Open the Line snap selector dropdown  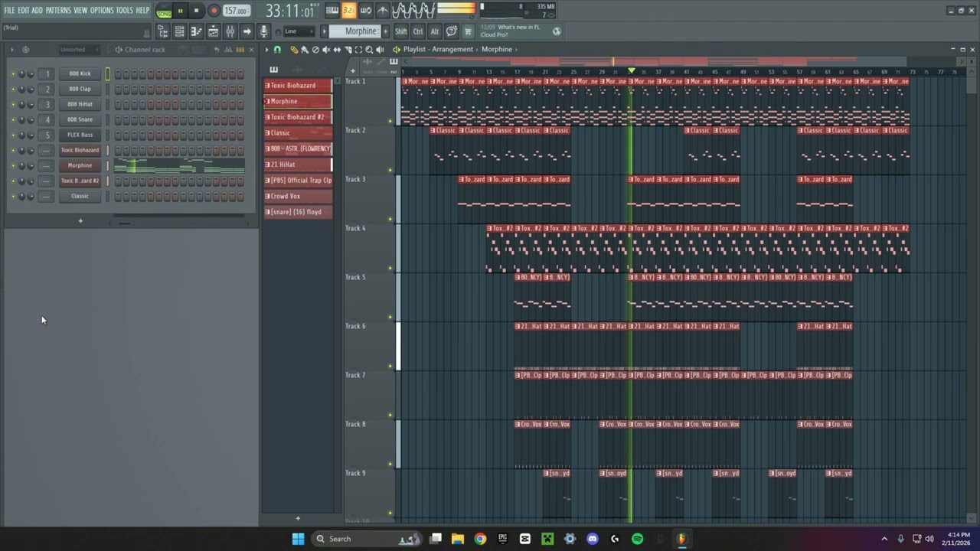coord(298,31)
